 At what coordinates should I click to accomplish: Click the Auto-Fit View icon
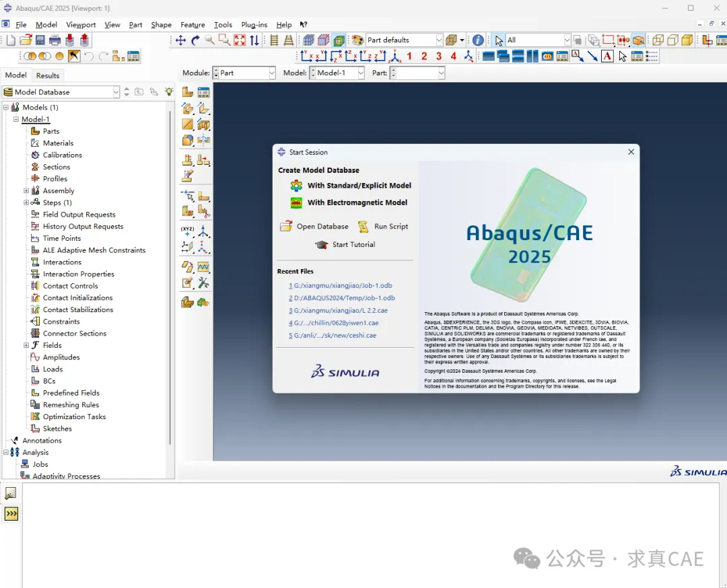tap(239, 40)
